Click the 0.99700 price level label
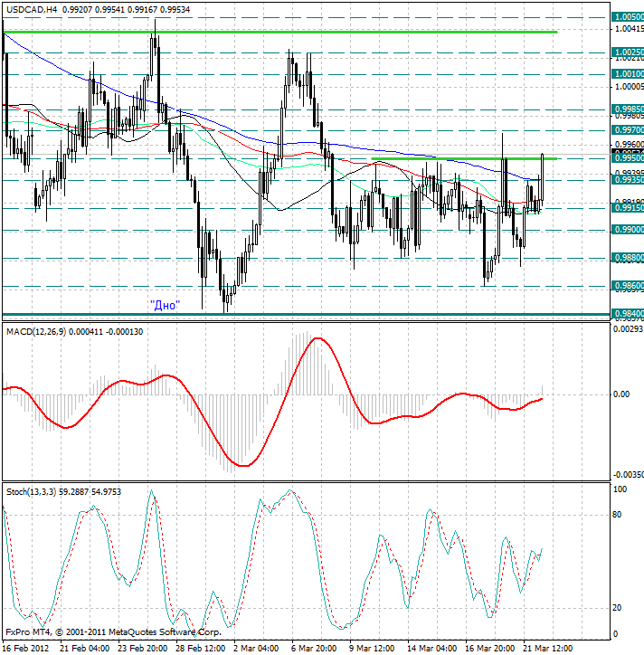The height and width of the screenshot is (655, 644). click(628, 130)
